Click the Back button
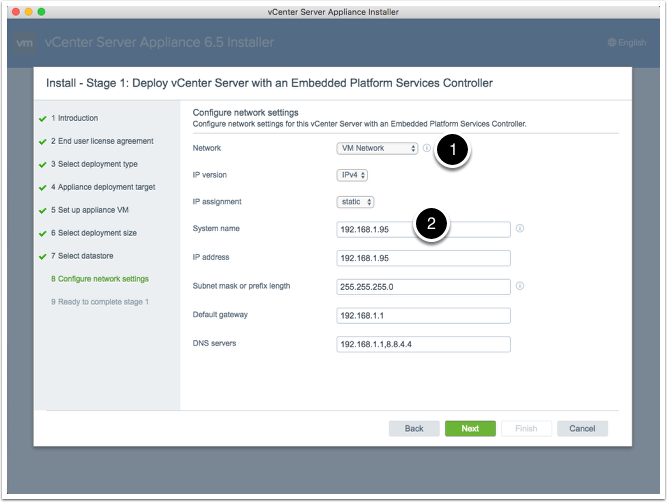 (414, 428)
